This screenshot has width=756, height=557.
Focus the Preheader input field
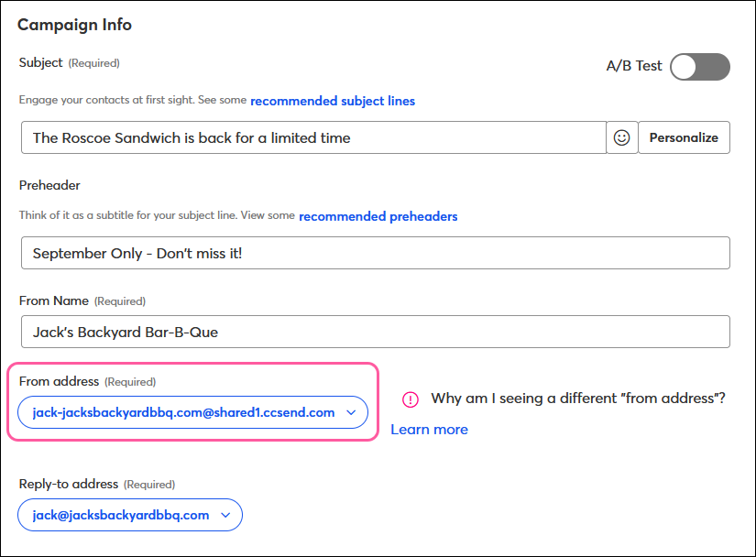pyautogui.click(x=376, y=253)
